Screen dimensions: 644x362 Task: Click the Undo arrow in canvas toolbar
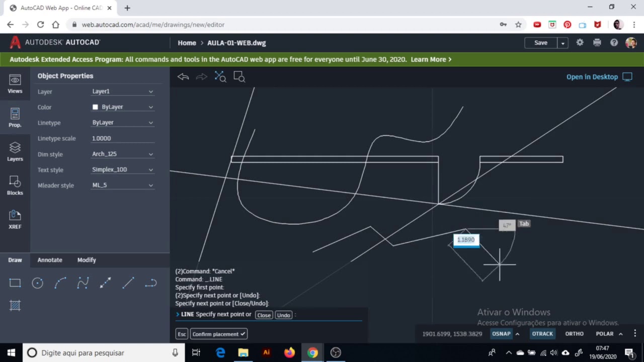click(x=183, y=77)
